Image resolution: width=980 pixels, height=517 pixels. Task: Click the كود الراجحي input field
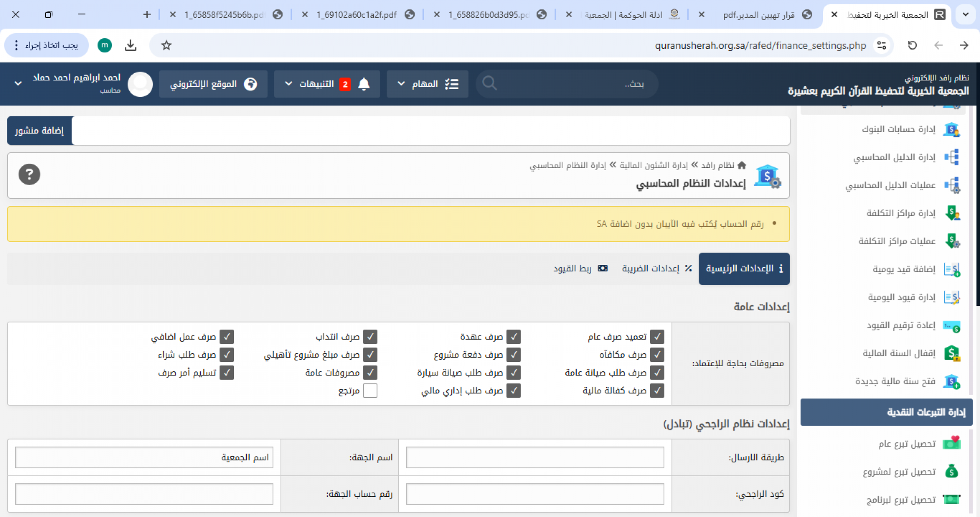pyautogui.click(x=535, y=494)
